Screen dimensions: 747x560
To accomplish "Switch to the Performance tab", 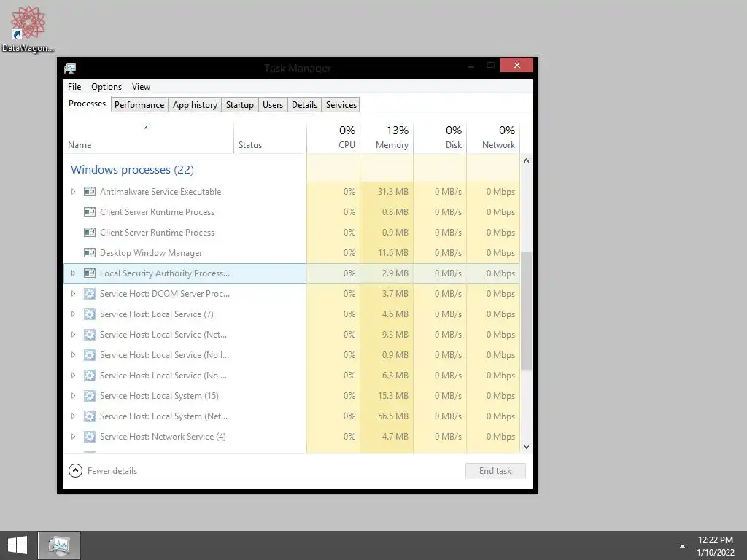I will (139, 105).
